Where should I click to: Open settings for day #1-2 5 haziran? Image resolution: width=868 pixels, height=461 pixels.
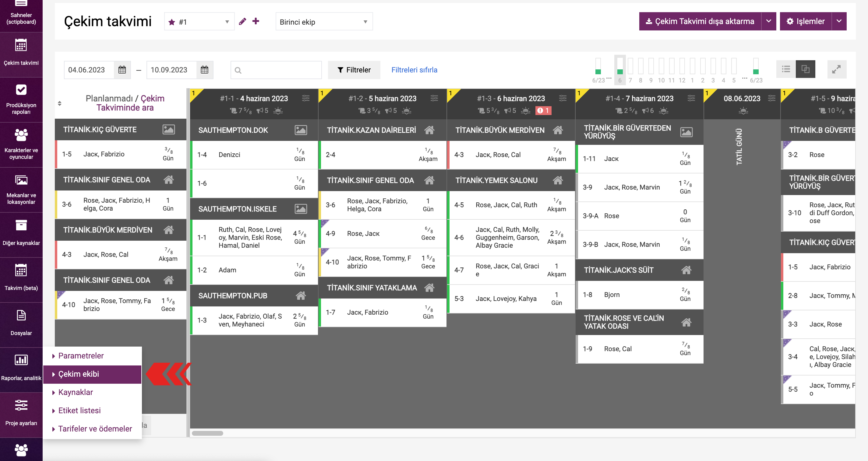coord(434,98)
